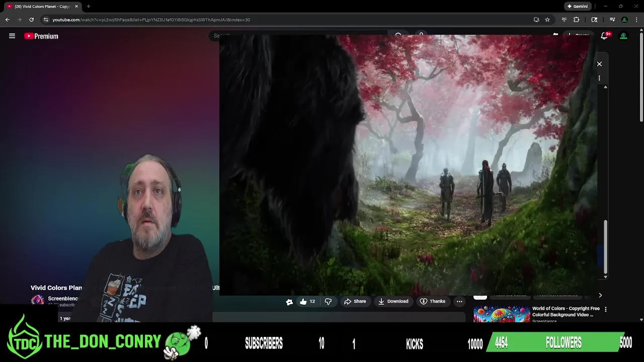This screenshot has width=644, height=362.
Task: Open the YouTube hamburger guide menu
Action: (x=12, y=36)
